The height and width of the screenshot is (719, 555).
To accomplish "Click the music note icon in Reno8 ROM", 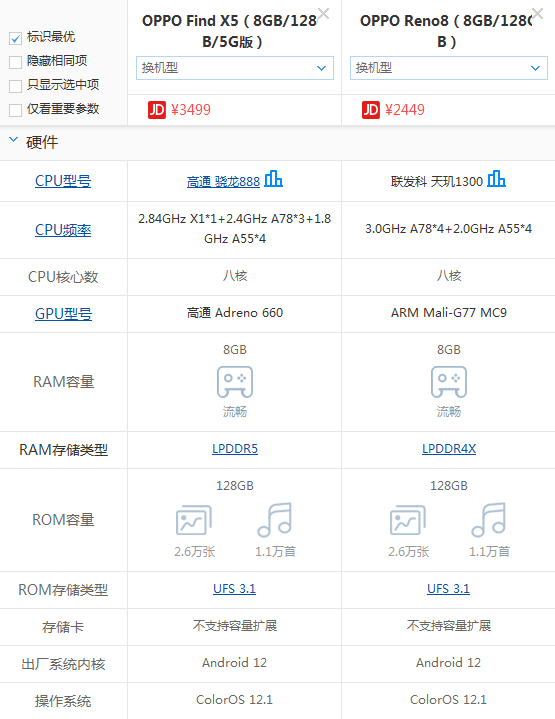I will [x=489, y=520].
